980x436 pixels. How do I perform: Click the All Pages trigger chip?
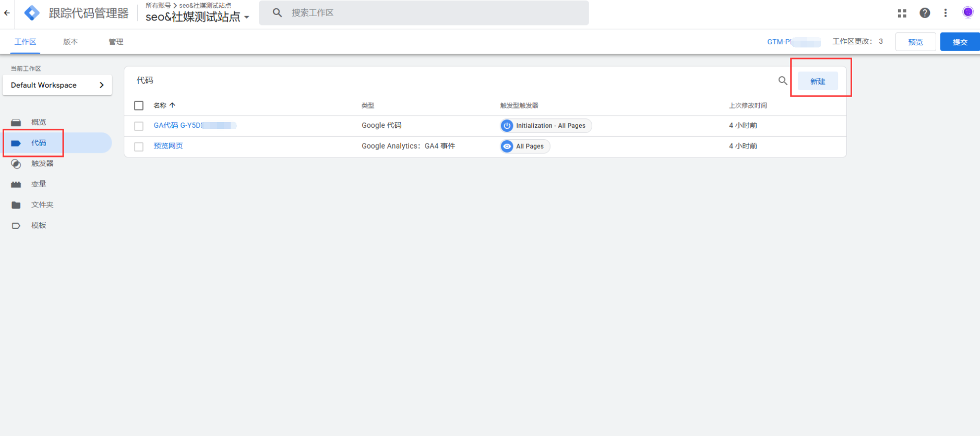pyautogui.click(x=525, y=147)
